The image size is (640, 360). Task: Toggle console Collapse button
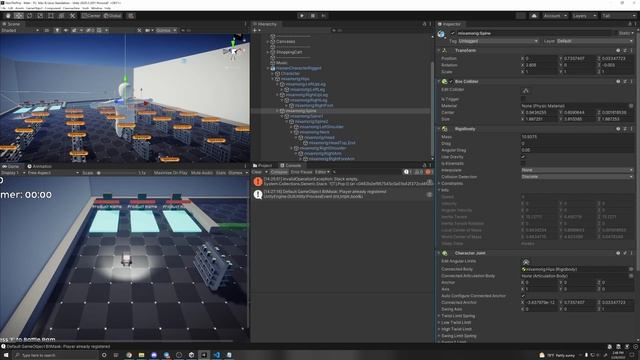click(279, 172)
